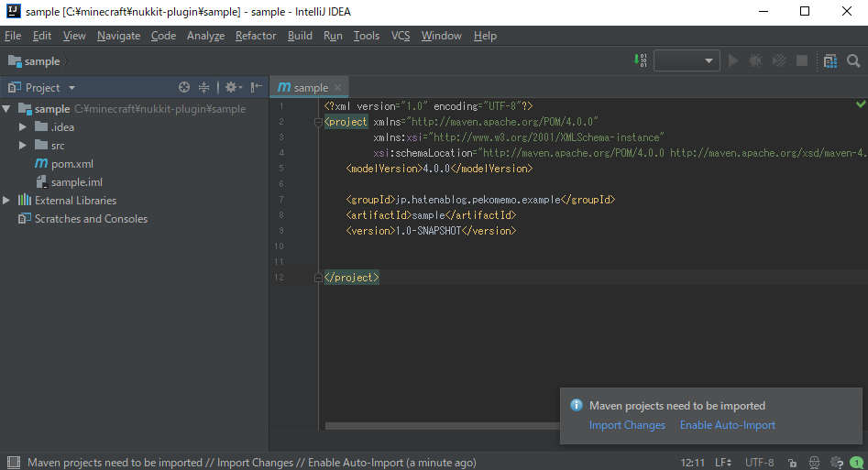
Task: Close the sample editor tab
Action: pos(337,87)
